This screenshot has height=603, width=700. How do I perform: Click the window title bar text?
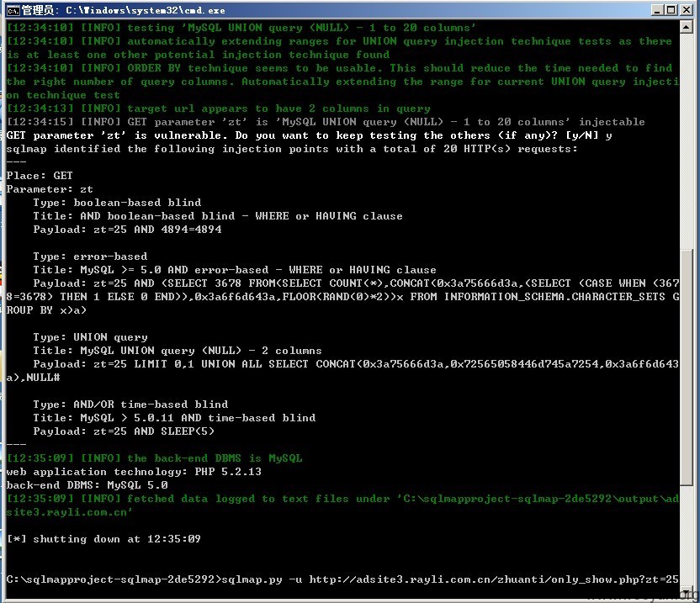pyautogui.click(x=123, y=10)
